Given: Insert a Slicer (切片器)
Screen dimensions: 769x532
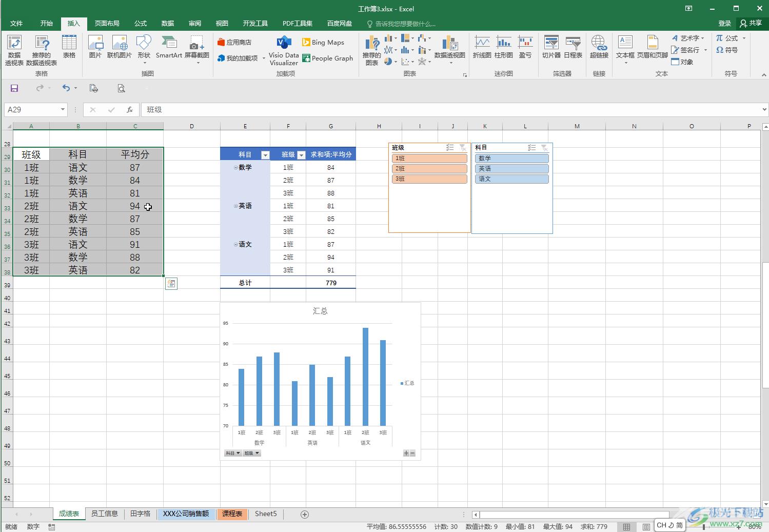Looking at the screenshot, I should click(551, 47).
